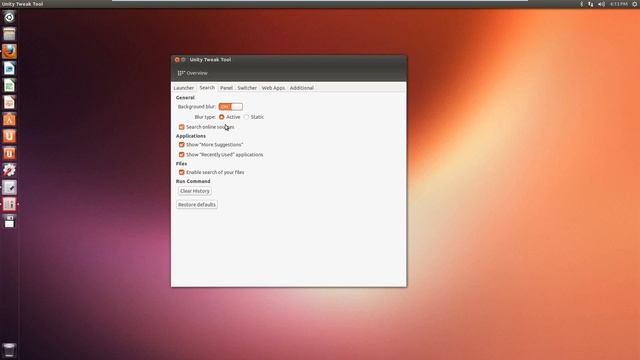Toggle the Background blur switch
The width and height of the screenshot is (640, 360).
pos(231,107)
